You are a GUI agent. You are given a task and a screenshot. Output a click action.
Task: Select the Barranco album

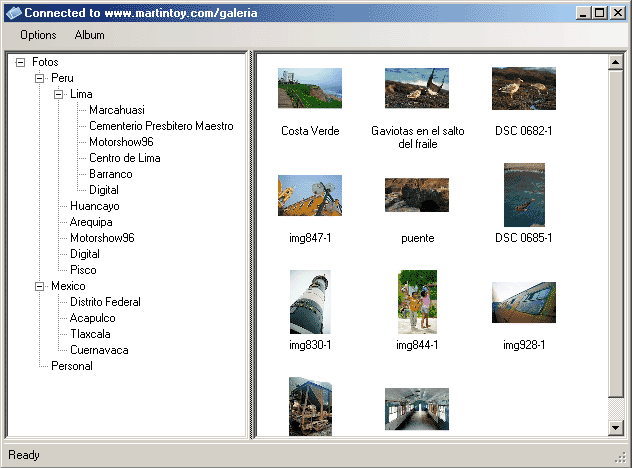111,174
